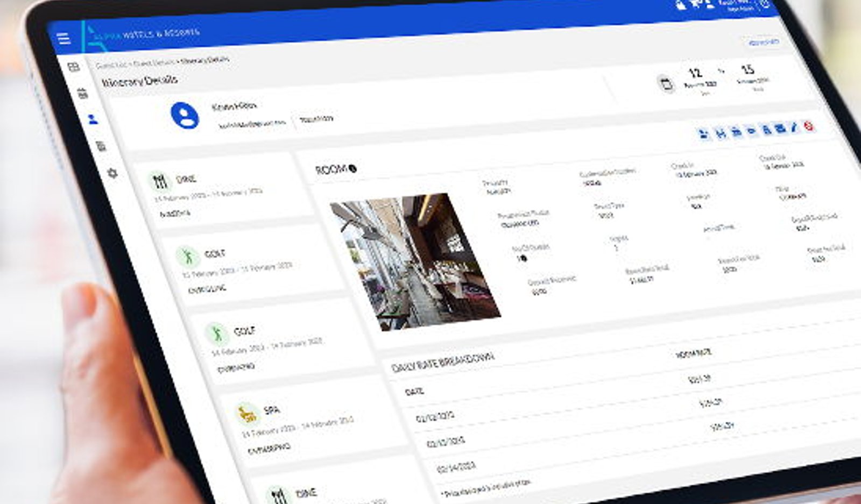
Task: Click the ROOM info icon
Action: pos(353,168)
